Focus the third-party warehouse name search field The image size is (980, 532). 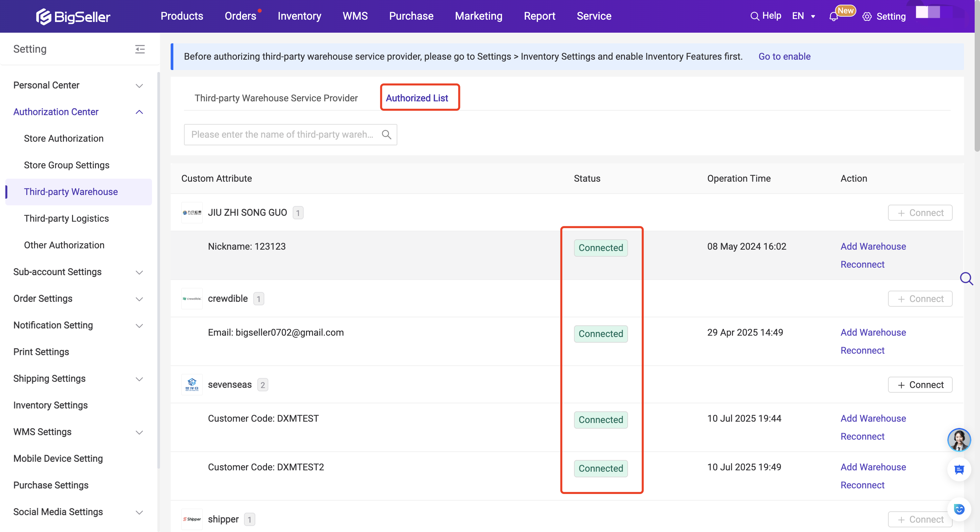click(x=290, y=134)
